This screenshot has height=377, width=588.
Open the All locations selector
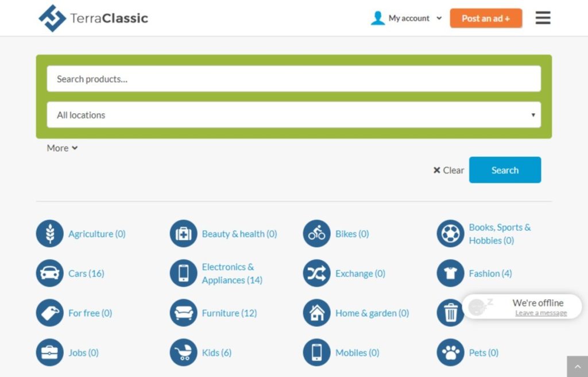tap(294, 114)
